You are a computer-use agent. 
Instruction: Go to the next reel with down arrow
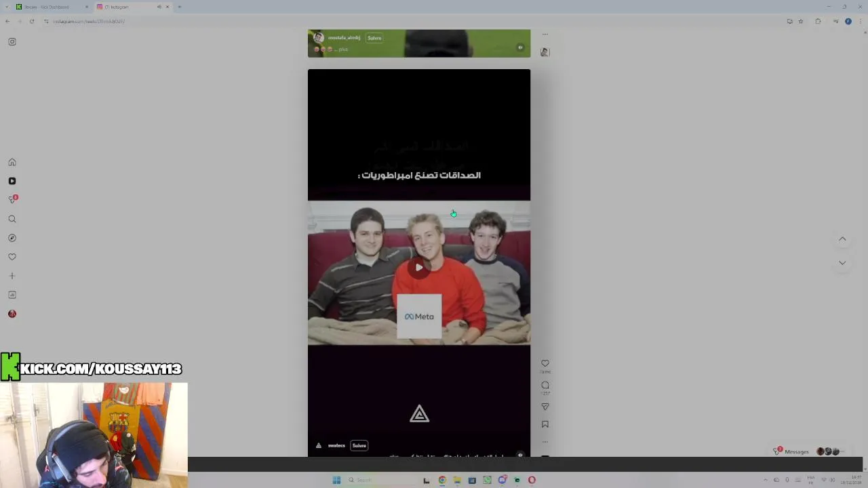coord(842,263)
